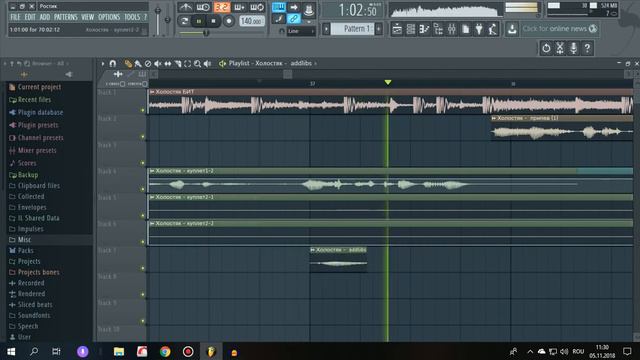Click the undo history circular arrow icon
Image resolution: width=640 pixels, height=360 pixels.
[546, 48]
